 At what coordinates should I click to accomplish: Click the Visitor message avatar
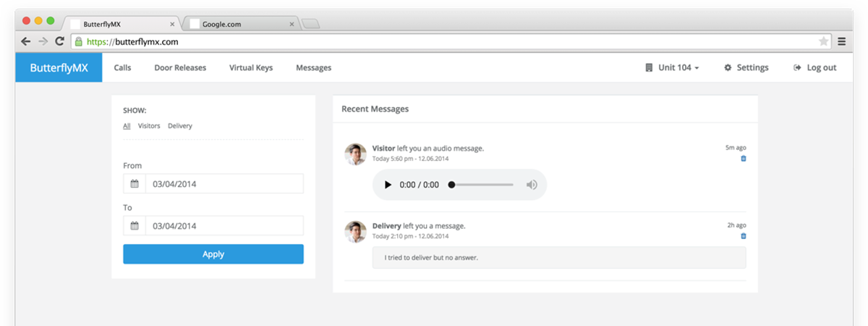click(x=355, y=154)
